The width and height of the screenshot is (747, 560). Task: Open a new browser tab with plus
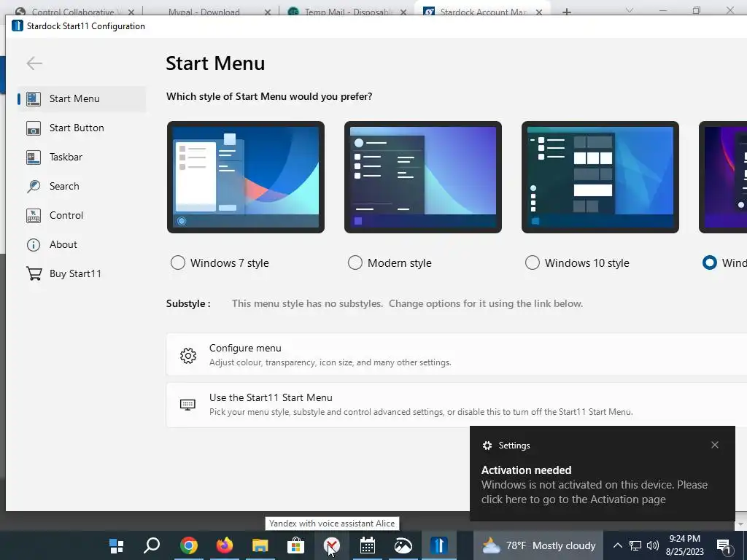tap(566, 12)
